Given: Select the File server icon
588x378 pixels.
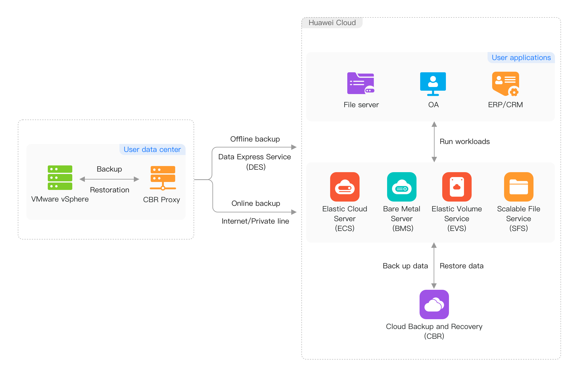Looking at the screenshot, I should click(x=361, y=83).
